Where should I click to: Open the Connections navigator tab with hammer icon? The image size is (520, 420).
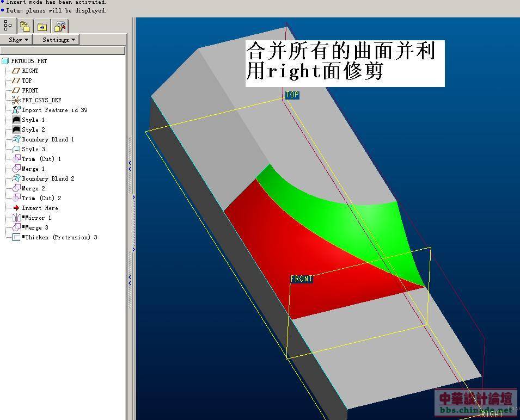[x=60, y=26]
